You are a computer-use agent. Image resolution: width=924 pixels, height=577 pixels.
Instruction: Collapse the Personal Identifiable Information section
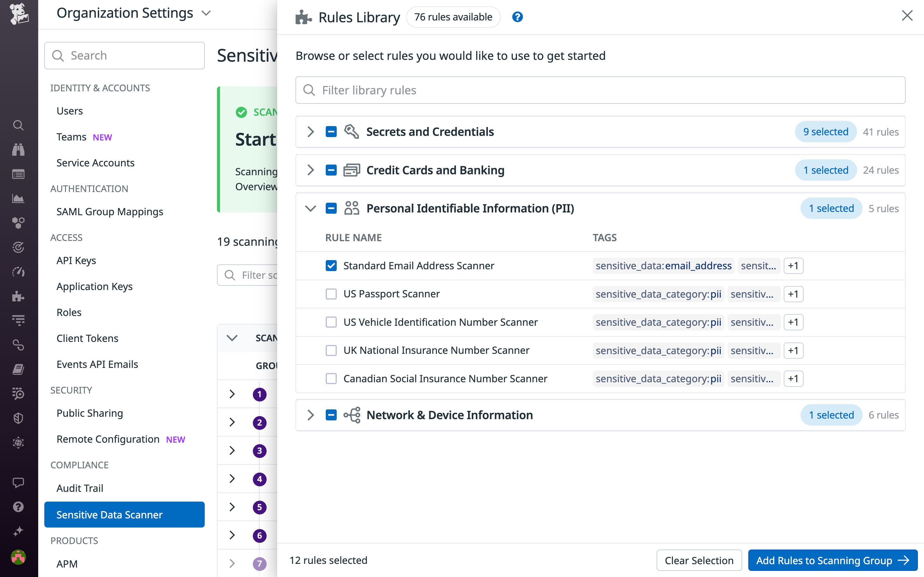pos(310,208)
